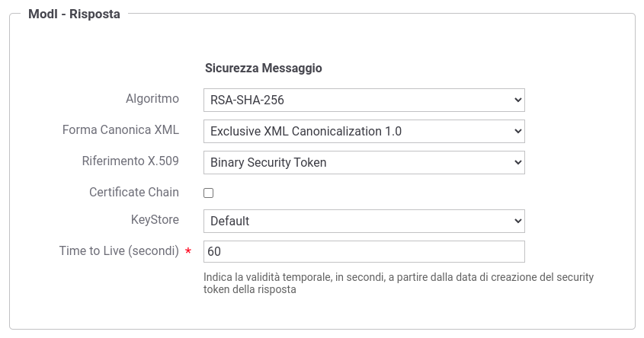Click the chevron on Exclusive XML Canonicalization select
The image size is (644, 338).
(517, 131)
